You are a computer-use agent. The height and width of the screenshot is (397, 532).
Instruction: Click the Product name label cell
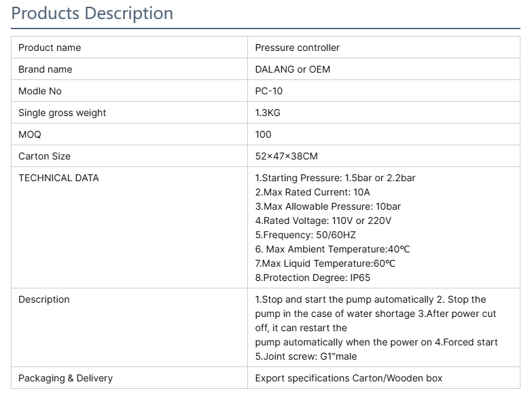[50, 48]
